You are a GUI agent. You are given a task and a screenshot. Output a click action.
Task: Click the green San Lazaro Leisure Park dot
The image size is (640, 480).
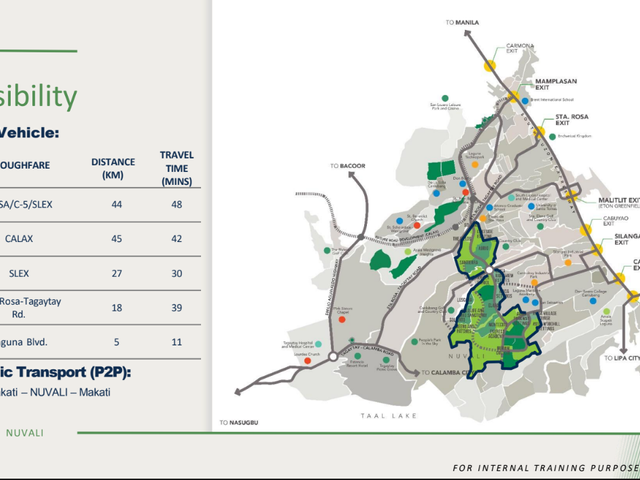(x=445, y=98)
